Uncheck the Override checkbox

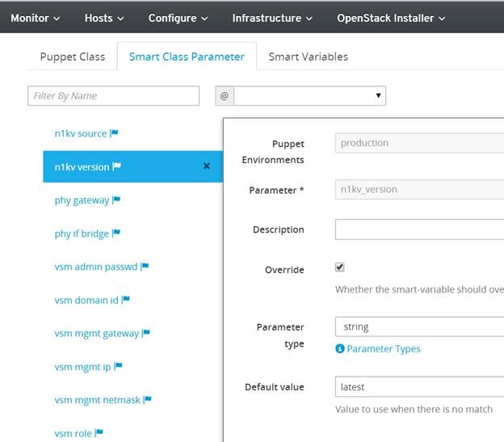(x=340, y=267)
